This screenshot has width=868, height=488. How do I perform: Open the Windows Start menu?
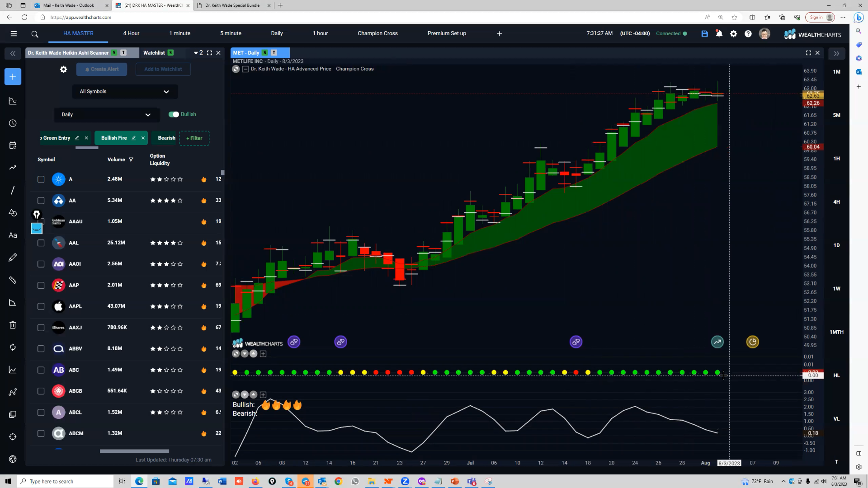8,481
